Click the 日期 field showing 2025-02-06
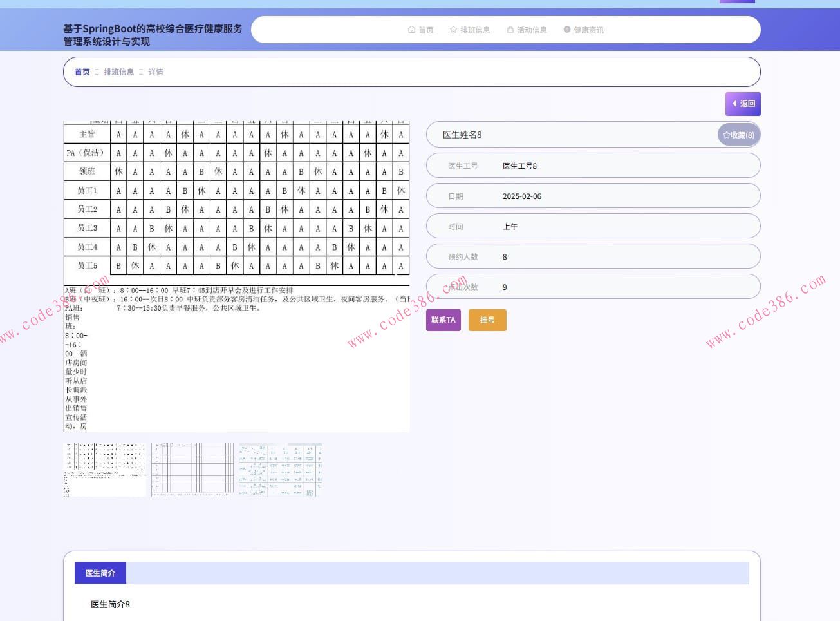Image resolution: width=840 pixels, height=621 pixels. (x=592, y=196)
